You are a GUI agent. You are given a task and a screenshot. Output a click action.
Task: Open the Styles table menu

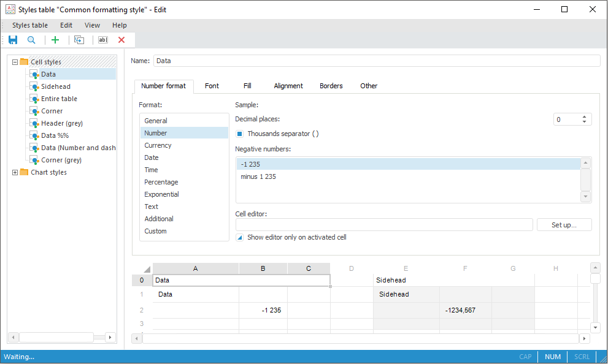[x=29, y=25]
